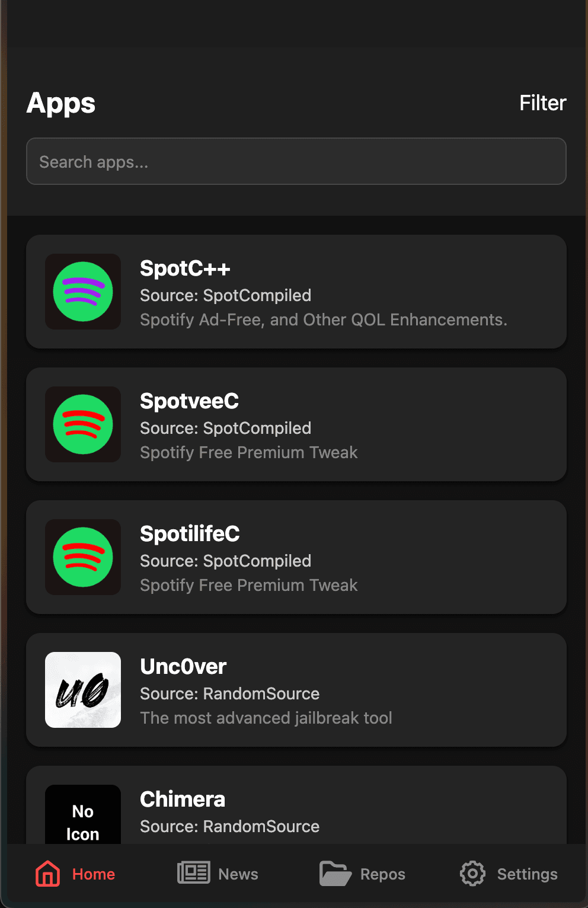Switch to the News tab
Image resolution: width=588 pixels, height=908 pixels.
coord(238,874)
